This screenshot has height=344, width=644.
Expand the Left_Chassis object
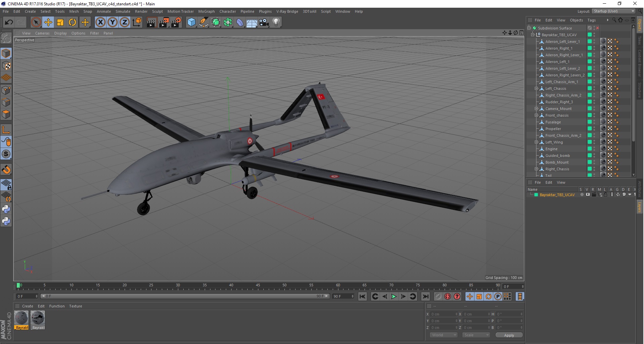(536, 89)
